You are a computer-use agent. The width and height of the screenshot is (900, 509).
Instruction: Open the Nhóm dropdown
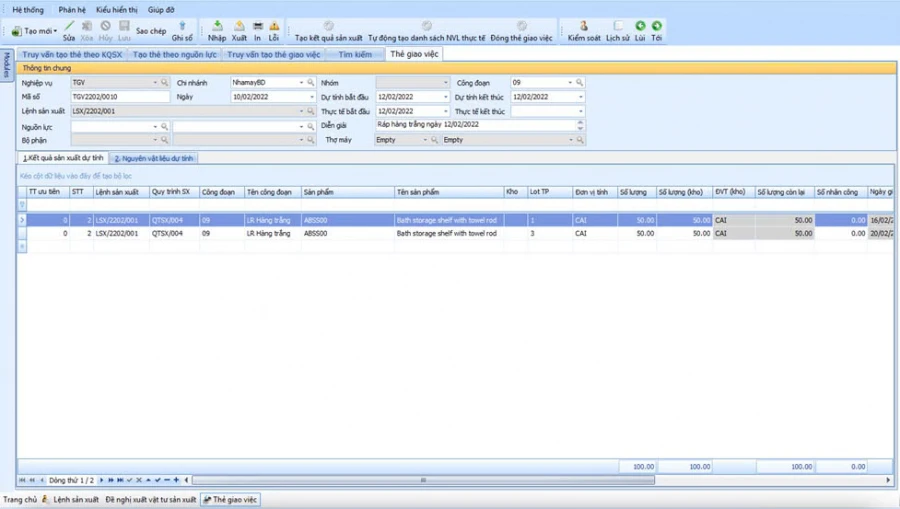click(x=445, y=83)
